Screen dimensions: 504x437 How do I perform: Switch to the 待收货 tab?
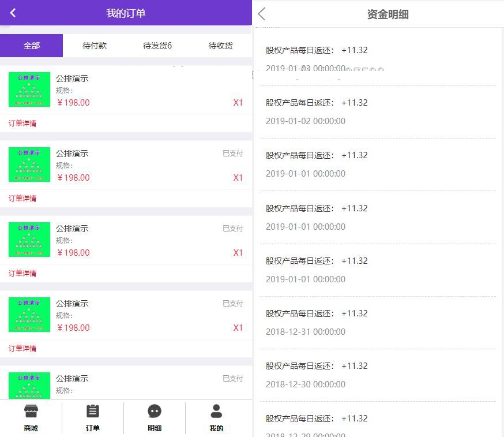click(220, 46)
